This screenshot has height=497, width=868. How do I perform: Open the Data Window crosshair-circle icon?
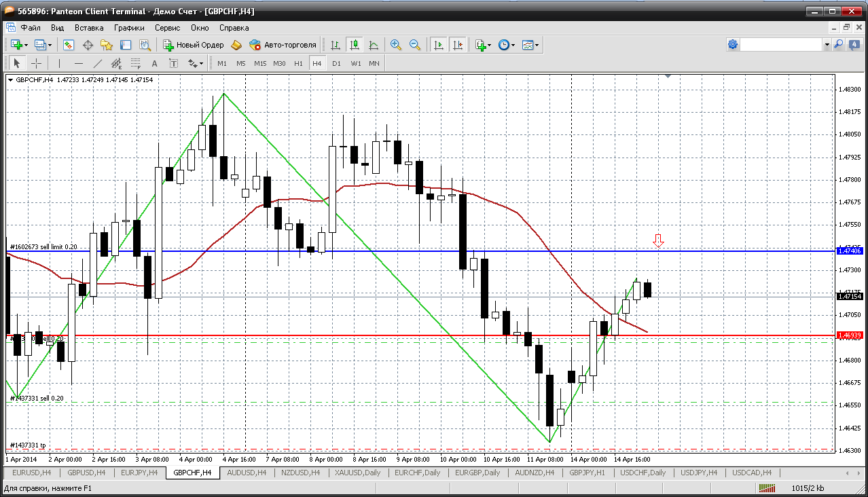[88, 45]
